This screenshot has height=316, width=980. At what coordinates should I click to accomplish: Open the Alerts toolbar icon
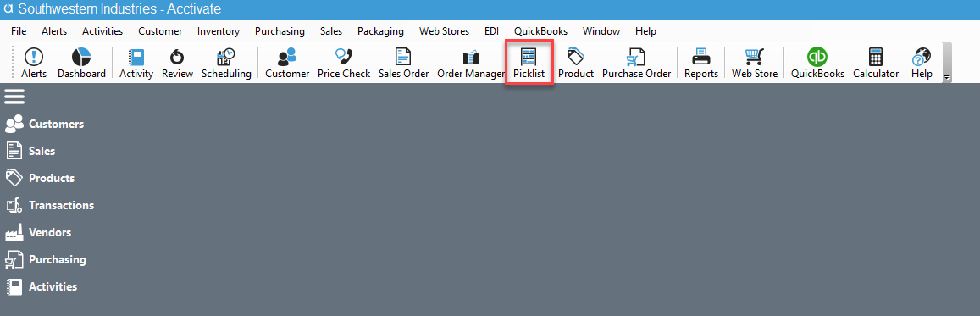pyautogui.click(x=34, y=63)
